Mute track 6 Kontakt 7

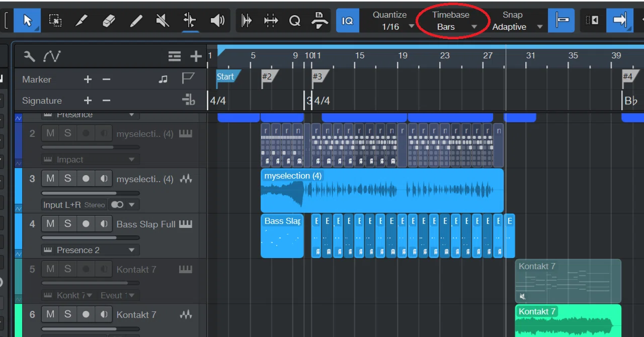(50, 314)
